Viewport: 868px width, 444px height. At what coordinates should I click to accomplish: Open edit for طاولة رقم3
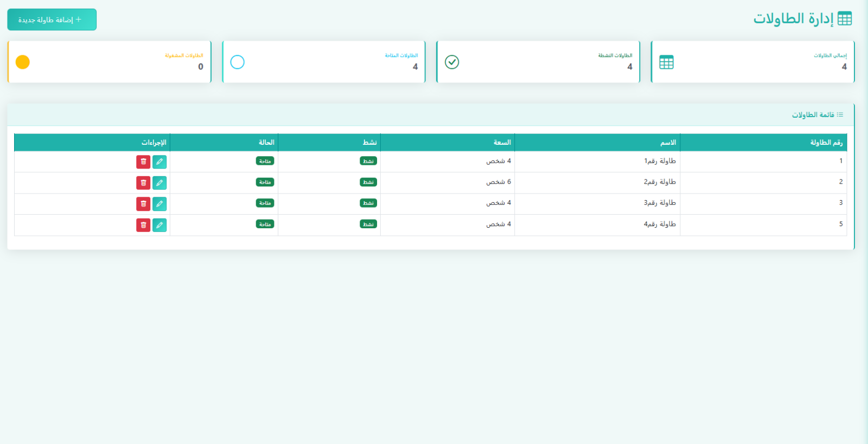(159, 204)
